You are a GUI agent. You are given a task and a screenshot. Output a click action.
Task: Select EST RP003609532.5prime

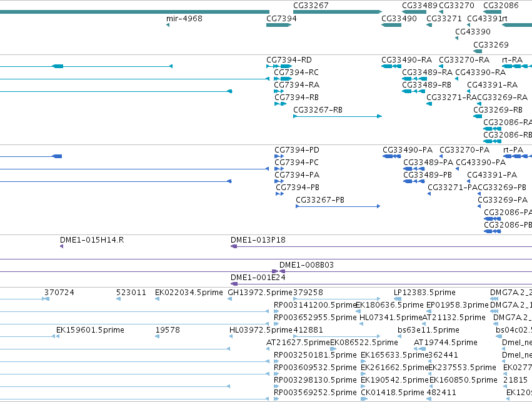click(276, 374)
